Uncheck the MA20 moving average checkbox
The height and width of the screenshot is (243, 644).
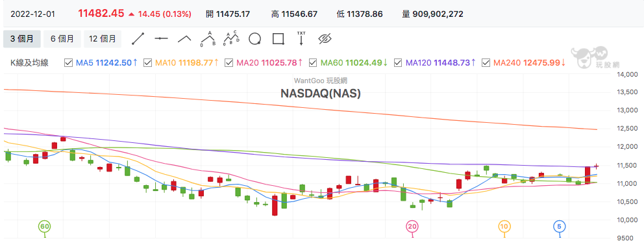(230, 62)
